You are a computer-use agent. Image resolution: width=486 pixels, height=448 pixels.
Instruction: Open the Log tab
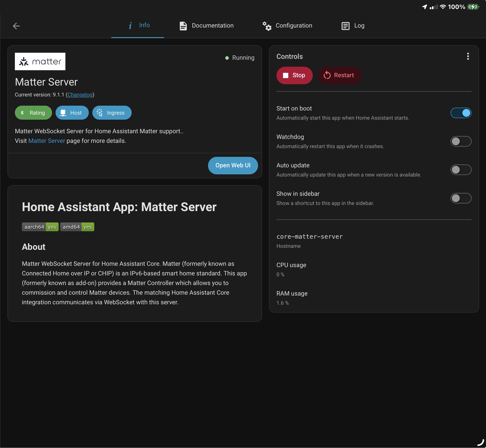click(x=353, y=26)
